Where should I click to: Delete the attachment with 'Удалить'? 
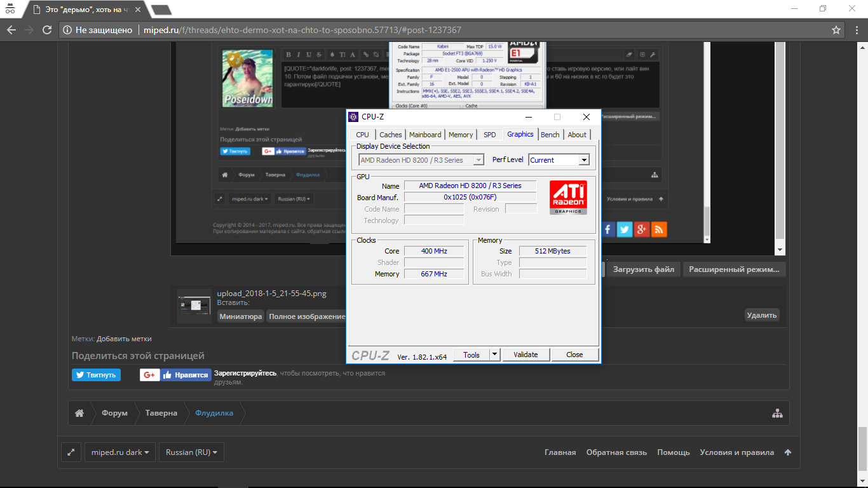762,315
